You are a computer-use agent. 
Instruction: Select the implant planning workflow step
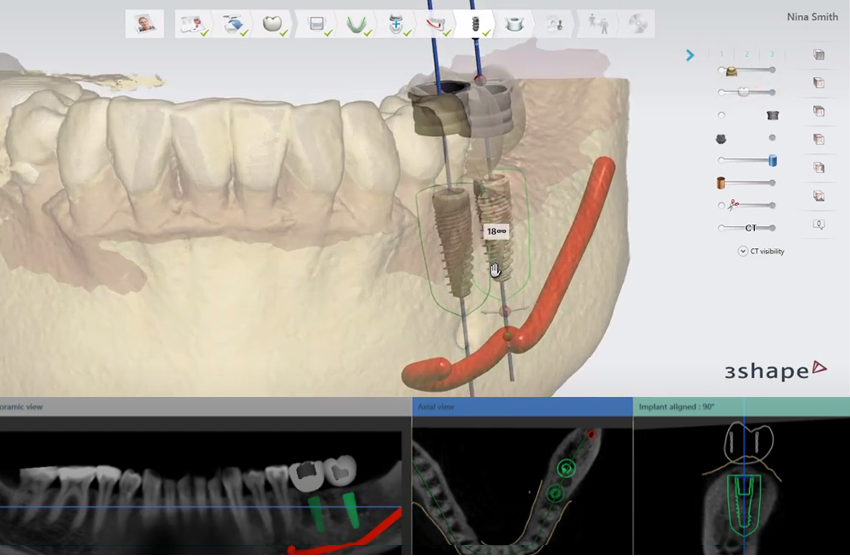(x=475, y=24)
